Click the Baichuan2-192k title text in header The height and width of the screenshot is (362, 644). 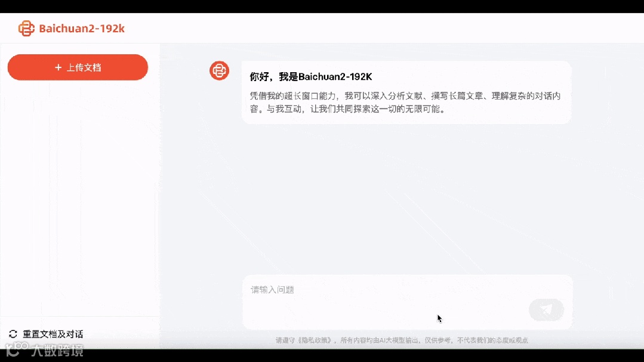pyautogui.click(x=82, y=28)
